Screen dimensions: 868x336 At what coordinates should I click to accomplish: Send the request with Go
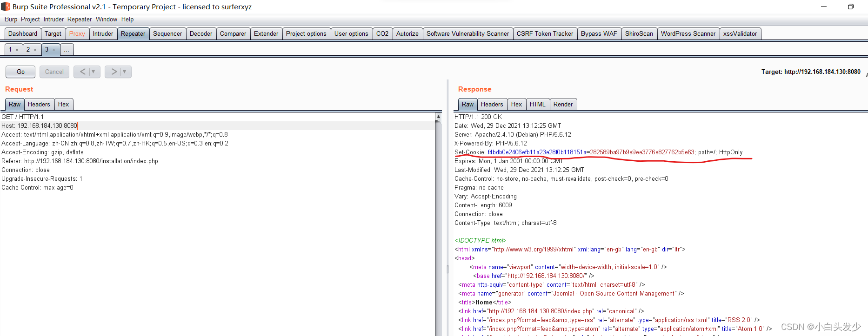pyautogui.click(x=20, y=72)
